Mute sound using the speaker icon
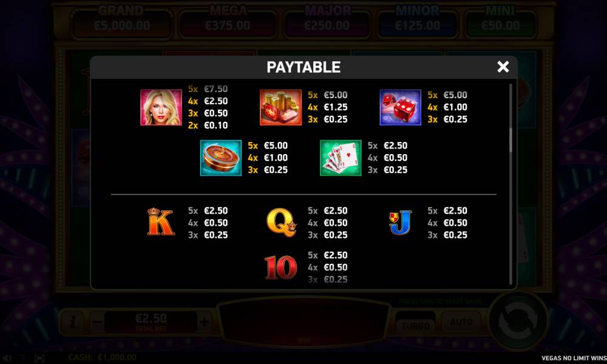Image resolution: width=607 pixels, height=364 pixels. (7, 358)
